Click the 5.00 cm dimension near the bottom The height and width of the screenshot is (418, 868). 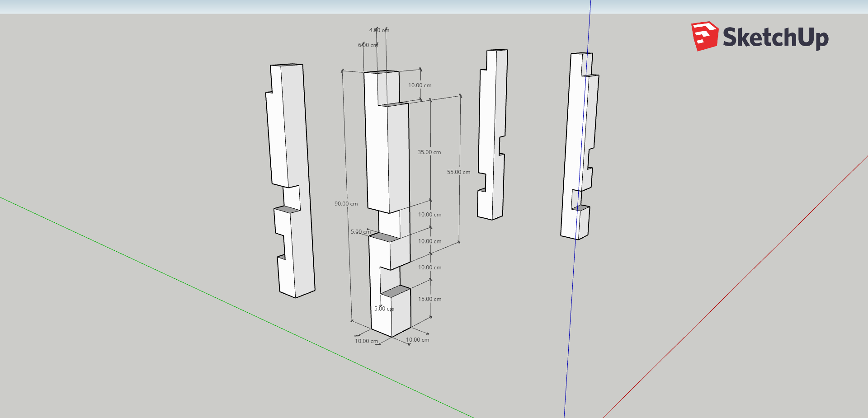click(384, 309)
